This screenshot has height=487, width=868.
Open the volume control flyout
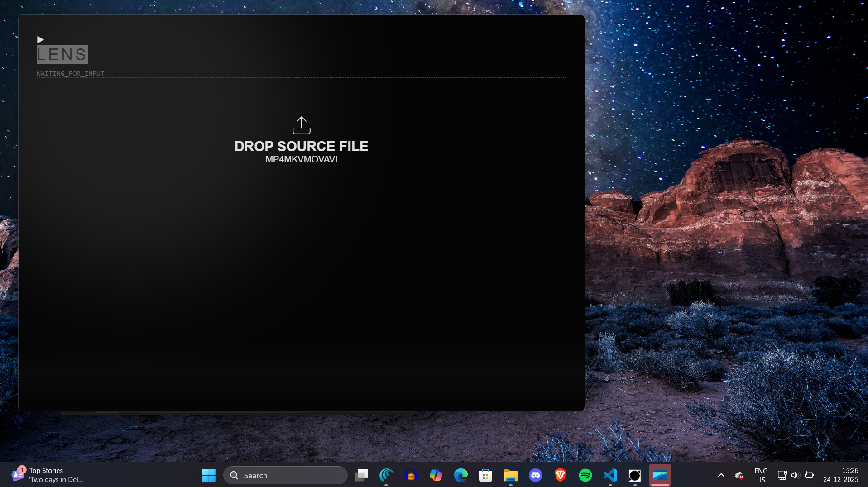coord(796,475)
